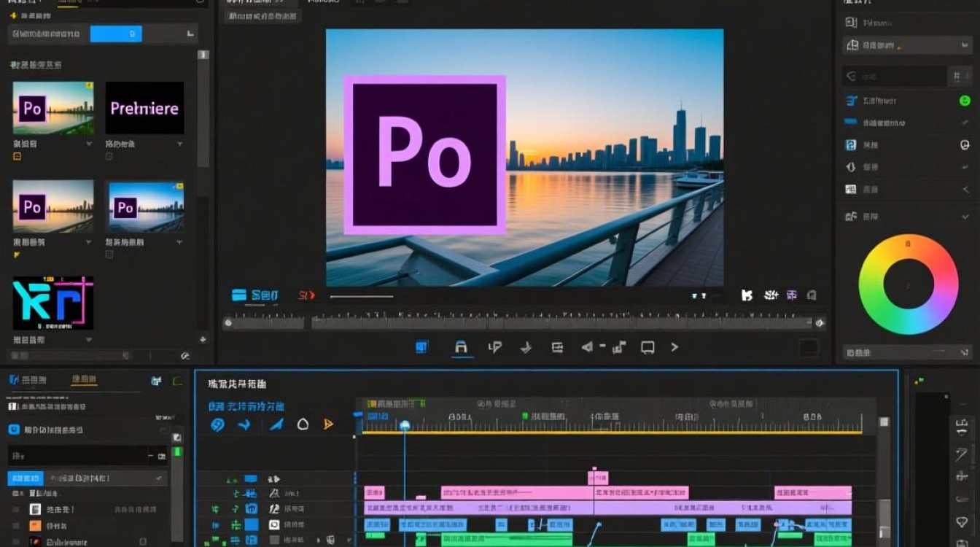980x547 pixels.
Task: Click the blue triangular blade tool icon
Action: [276, 424]
